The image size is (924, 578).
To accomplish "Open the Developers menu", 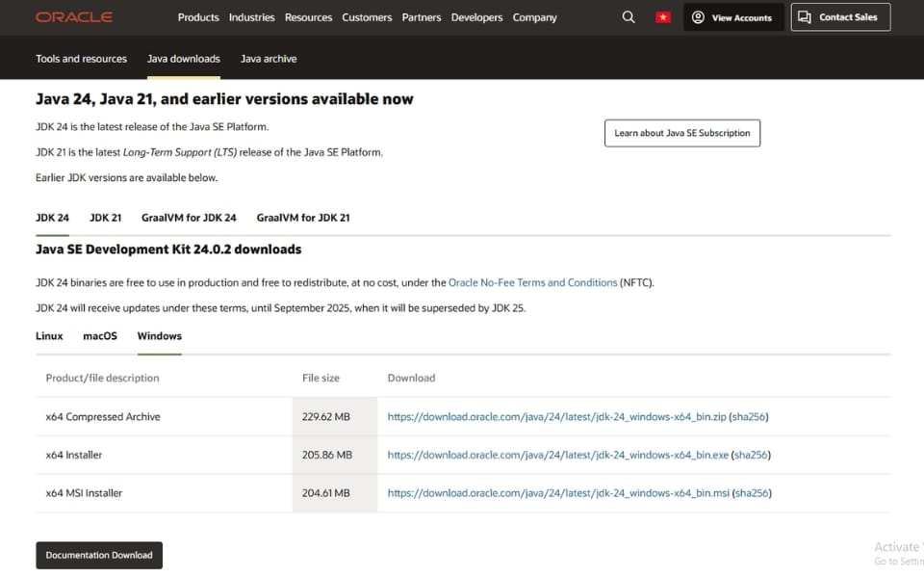I will click(x=476, y=17).
